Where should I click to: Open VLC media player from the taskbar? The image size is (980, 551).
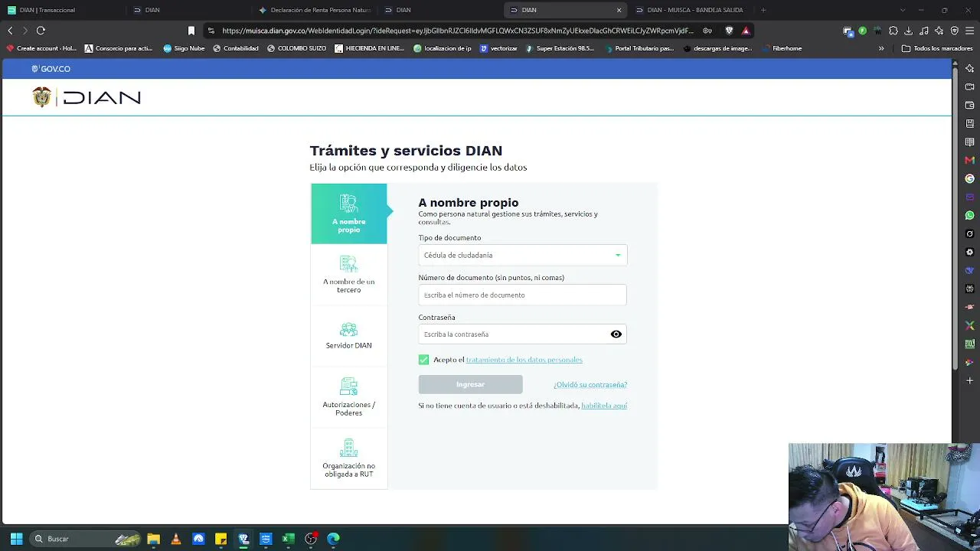(176, 539)
